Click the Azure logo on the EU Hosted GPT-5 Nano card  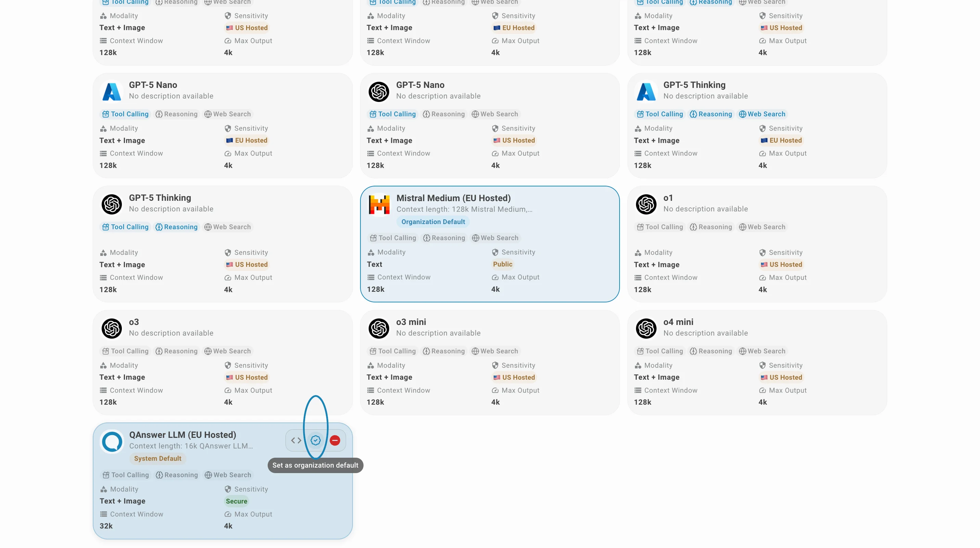coord(112,92)
